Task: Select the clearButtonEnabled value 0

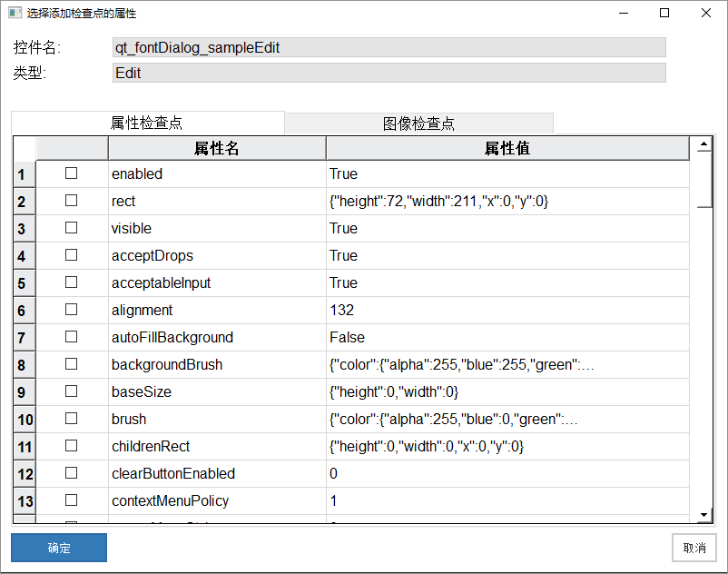Action: (x=507, y=474)
